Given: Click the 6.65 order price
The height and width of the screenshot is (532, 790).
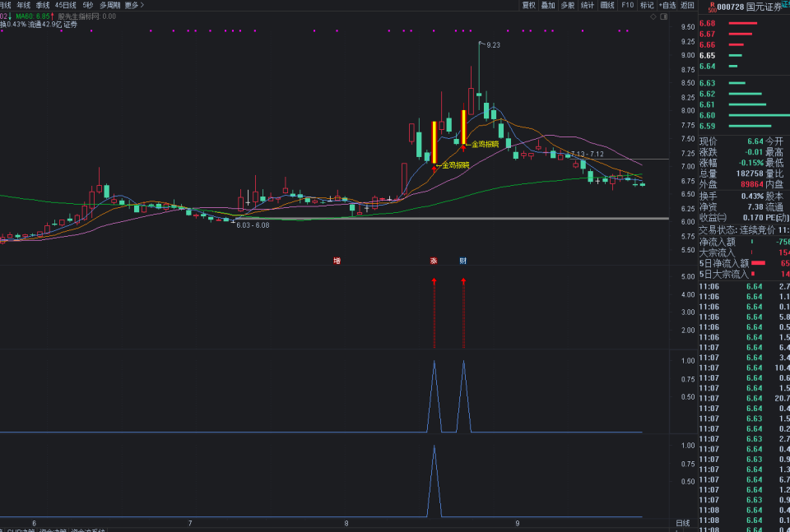Looking at the screenshot, I should tap(708, 55).
